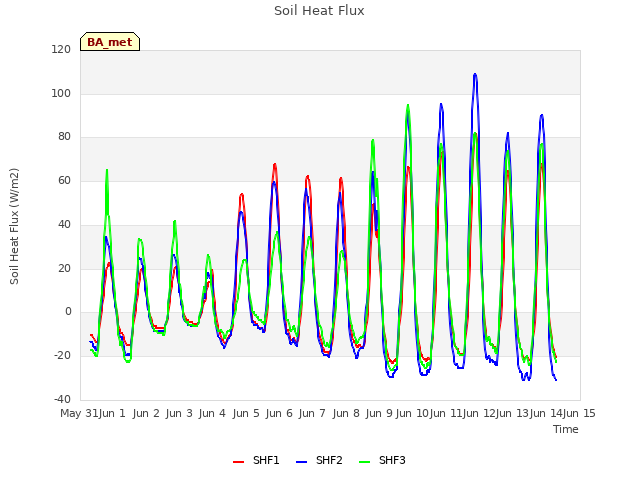Click the Jun 4 x-axis tick label

click(212, 413)
